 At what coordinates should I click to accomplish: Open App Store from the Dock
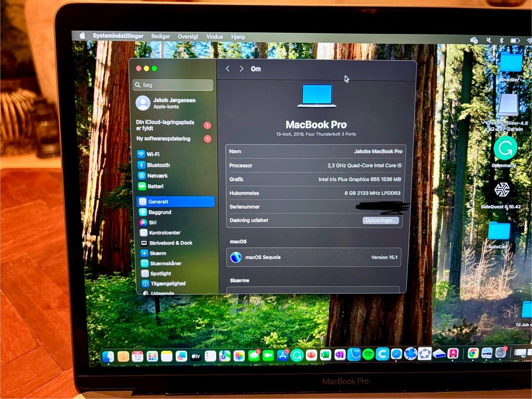coord(282,356)
